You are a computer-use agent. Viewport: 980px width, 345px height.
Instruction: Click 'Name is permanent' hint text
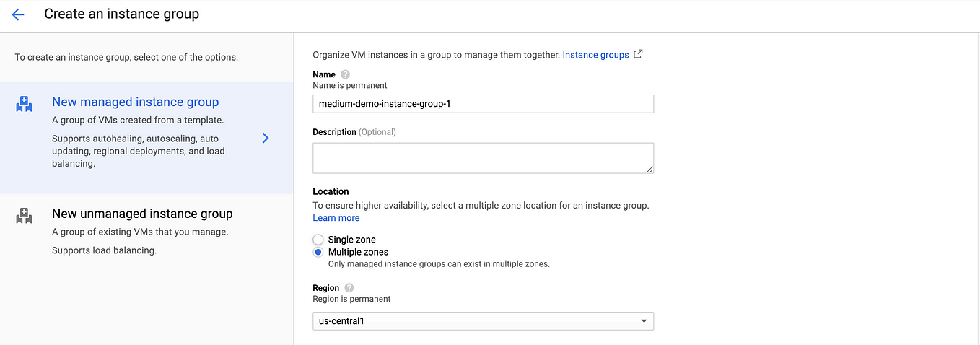[x=350, y=85]
